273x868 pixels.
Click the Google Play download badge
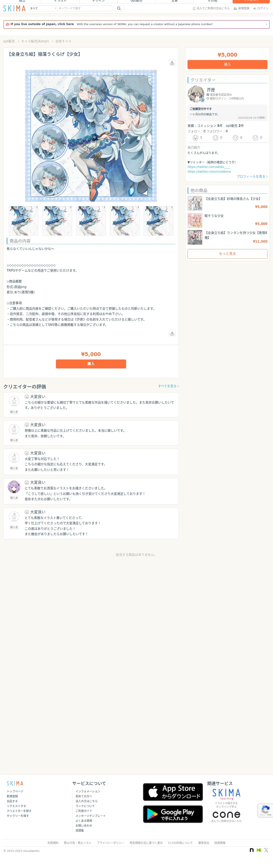click(173, 814)
